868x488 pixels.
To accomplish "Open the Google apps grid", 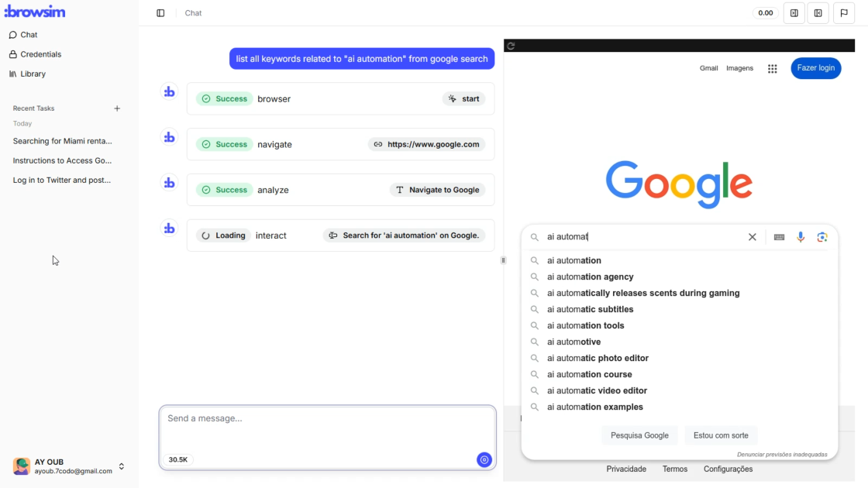I will [772, 69].
